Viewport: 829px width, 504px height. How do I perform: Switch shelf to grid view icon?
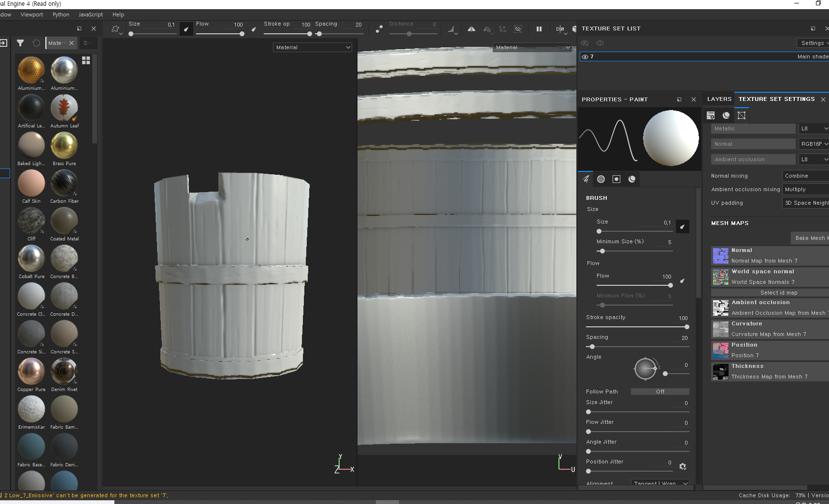86,60
